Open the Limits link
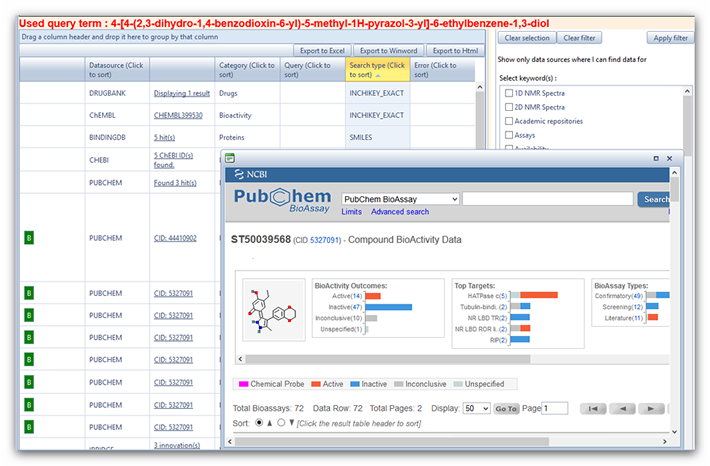The height and width of the screenshot is (466, 710). 351,211
